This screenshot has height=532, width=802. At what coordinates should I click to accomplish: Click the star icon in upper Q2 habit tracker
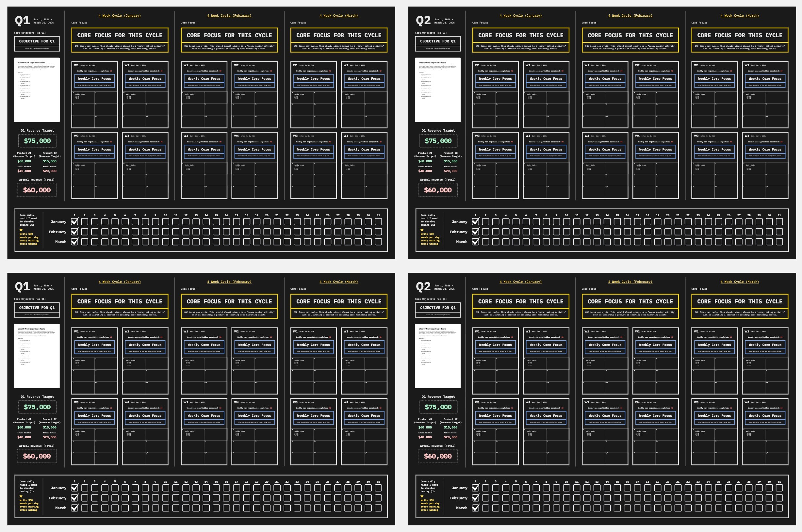click(422, 230)
